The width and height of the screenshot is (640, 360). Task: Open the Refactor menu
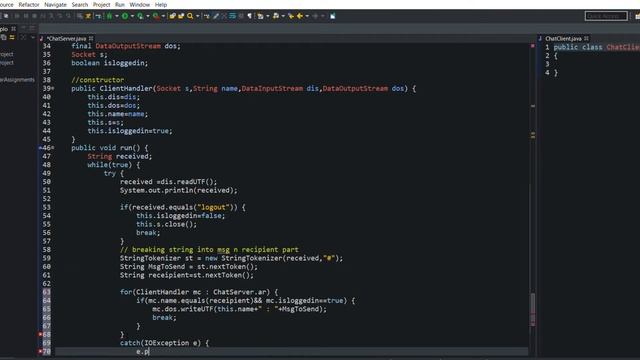[x=29, y=4]
